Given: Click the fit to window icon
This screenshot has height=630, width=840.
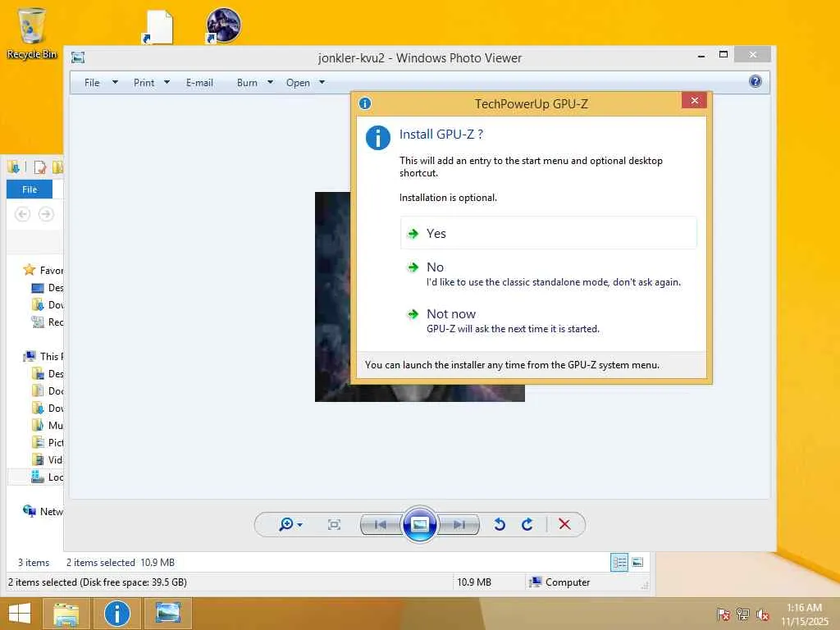Looking at the screenshot, I should point(335,524).
